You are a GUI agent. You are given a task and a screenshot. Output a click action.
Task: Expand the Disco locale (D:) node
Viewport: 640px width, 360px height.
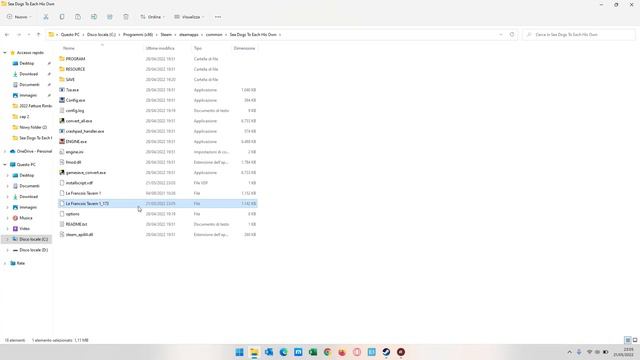click(7, 250)
